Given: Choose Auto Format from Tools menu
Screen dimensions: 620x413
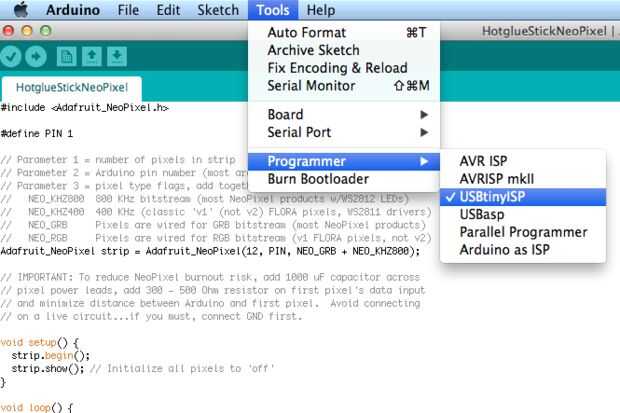Looking at the screenshot, I should pyautogui.click(x=344, y=32).
